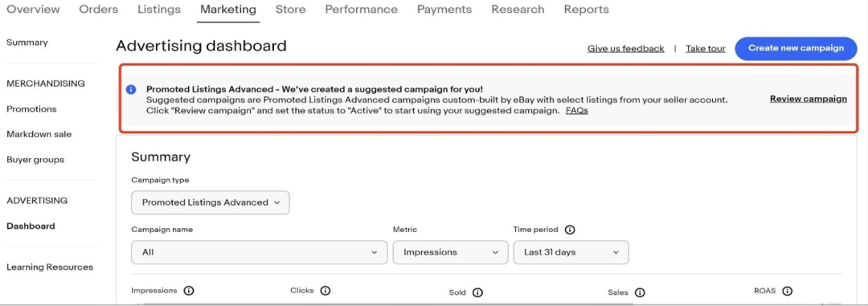
Task: Click the Take tour link
Action: (706, 49)
